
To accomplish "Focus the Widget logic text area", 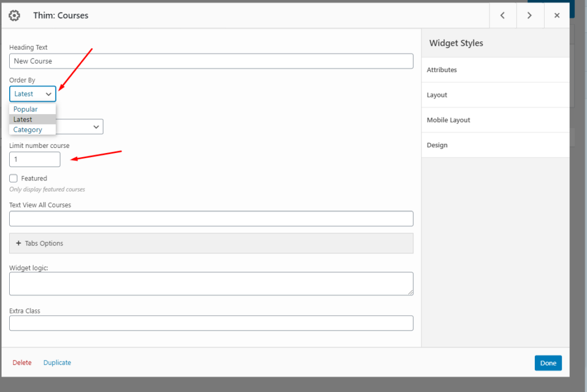I will (211, 284).
